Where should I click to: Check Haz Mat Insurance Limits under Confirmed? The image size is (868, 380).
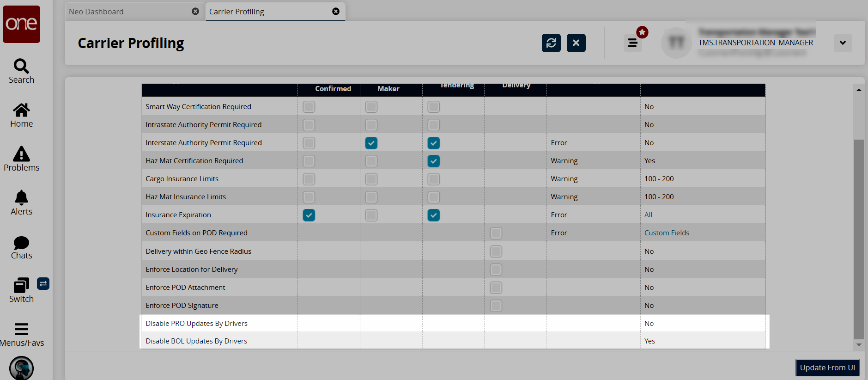pos(309,197)
